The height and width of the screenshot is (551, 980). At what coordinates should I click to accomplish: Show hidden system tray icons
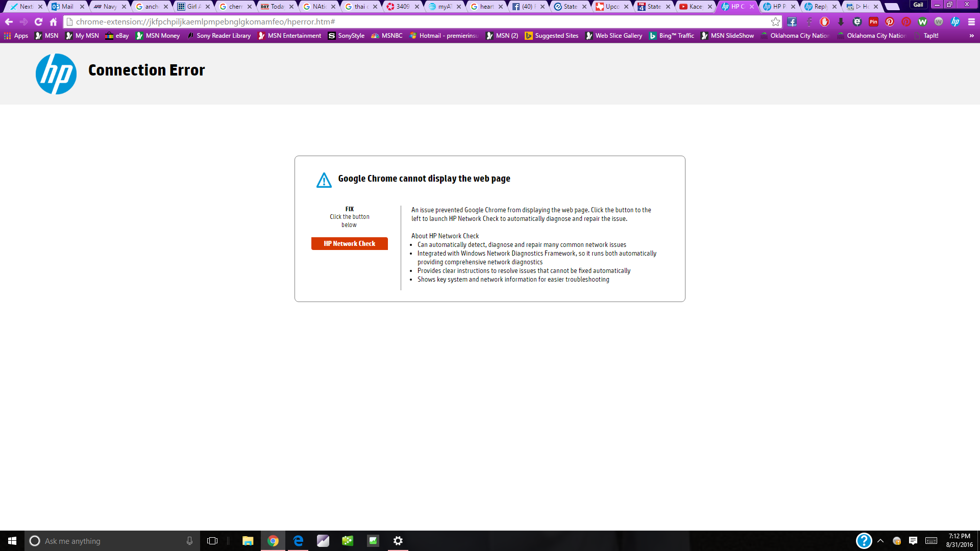[x=880, y=541]
